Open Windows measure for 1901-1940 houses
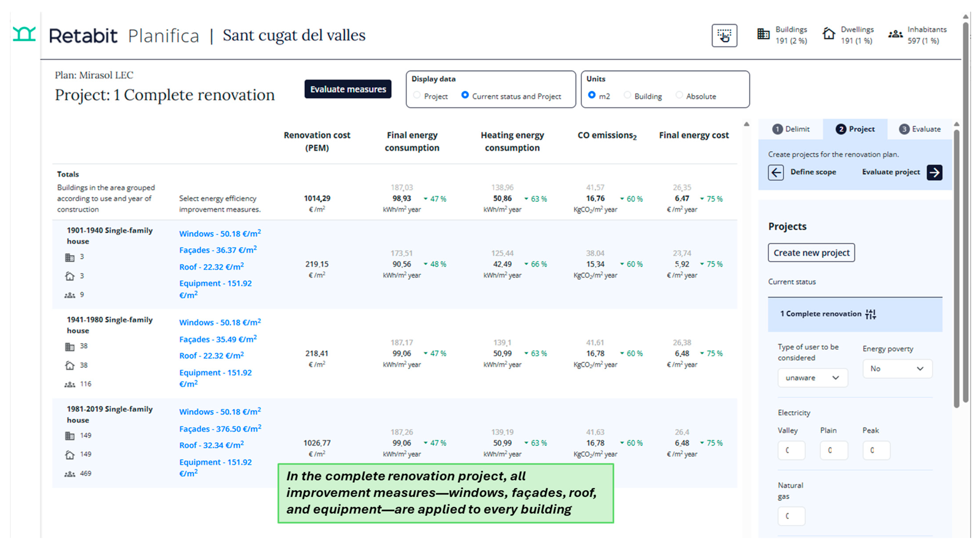 pyautogui.click(x=220, y=233)
